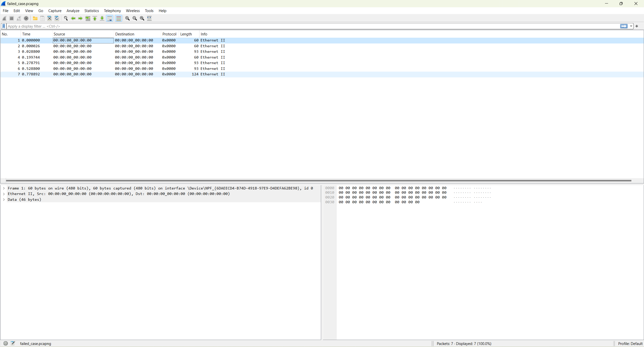This screenshot has height=347, width=644.
Task: Toggle packet list colorization
Action: 119,18
